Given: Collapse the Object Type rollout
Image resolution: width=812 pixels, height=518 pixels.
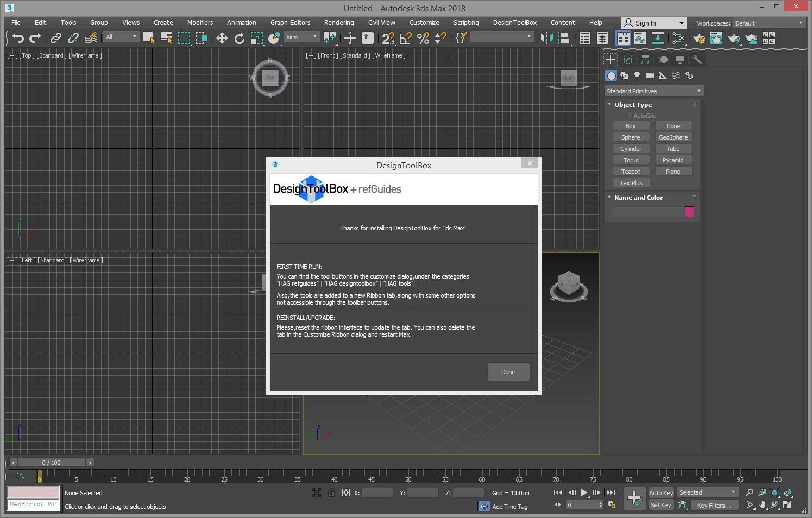Looking at the screenshot, I should [633, 105].
